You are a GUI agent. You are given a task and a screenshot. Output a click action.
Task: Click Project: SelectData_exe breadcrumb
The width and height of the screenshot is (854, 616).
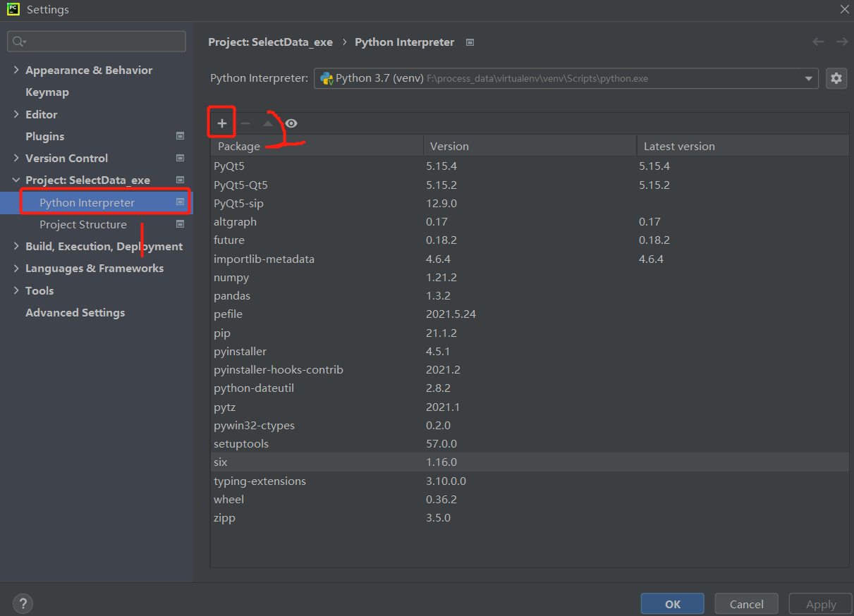[x=270, y=42]
